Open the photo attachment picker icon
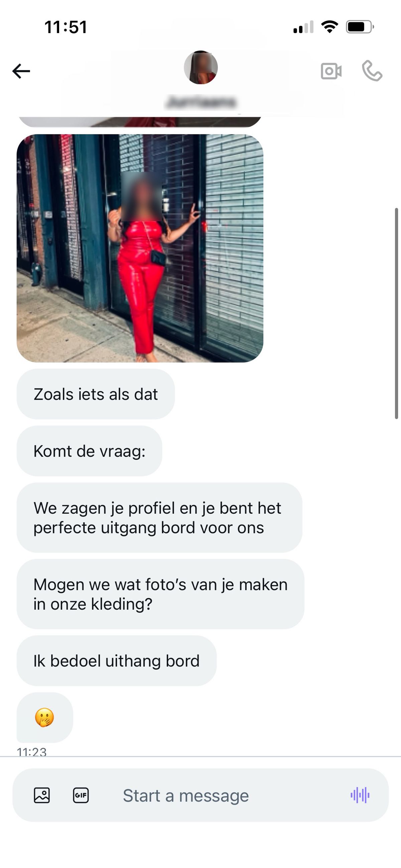The image size is (401, 868). [42, 795]
